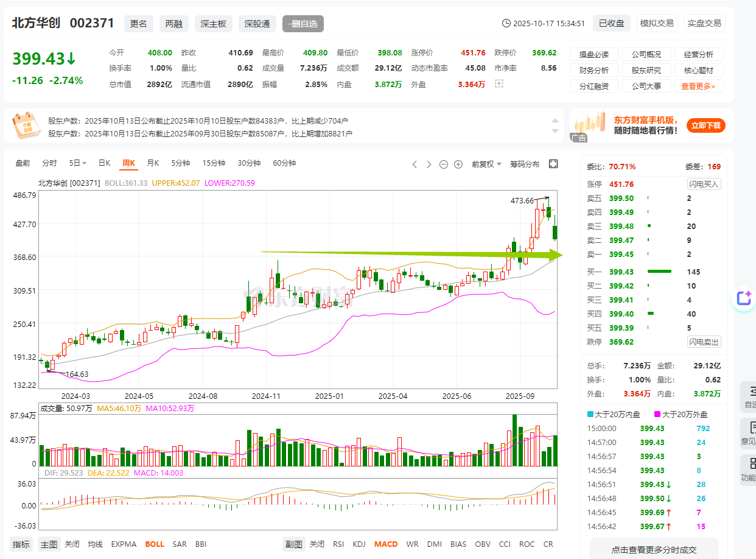Open the stock calendar icon
The height and width of the screenshot is (559, 756).
click(26, 125)
